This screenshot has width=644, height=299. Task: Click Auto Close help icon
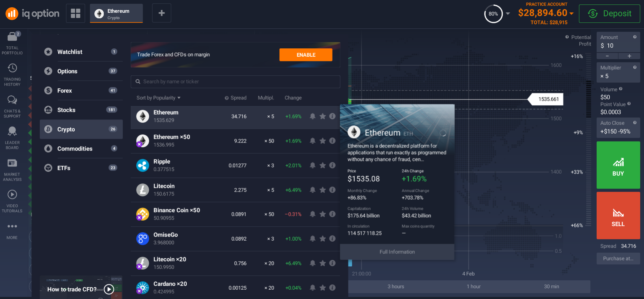click(x=635, y=123)
